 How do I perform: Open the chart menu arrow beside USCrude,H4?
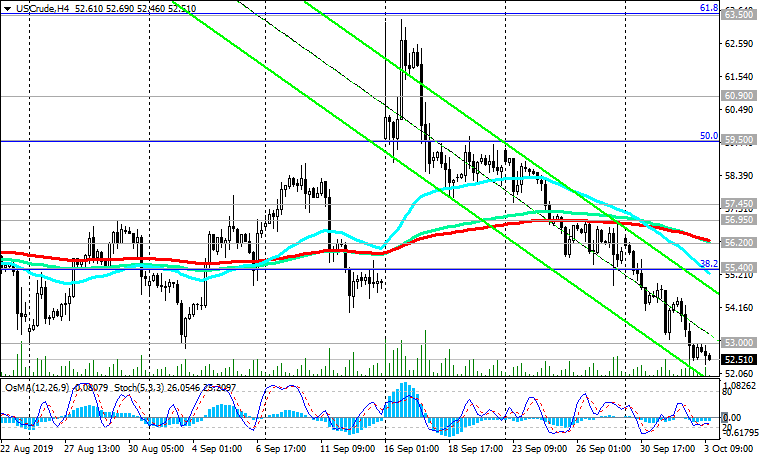coord(7,8)
